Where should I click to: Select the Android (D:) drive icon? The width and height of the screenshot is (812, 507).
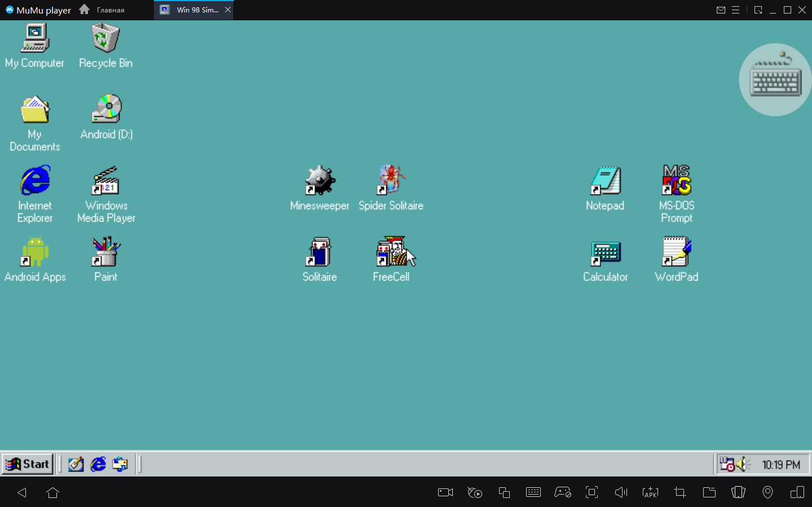(107, 109)
